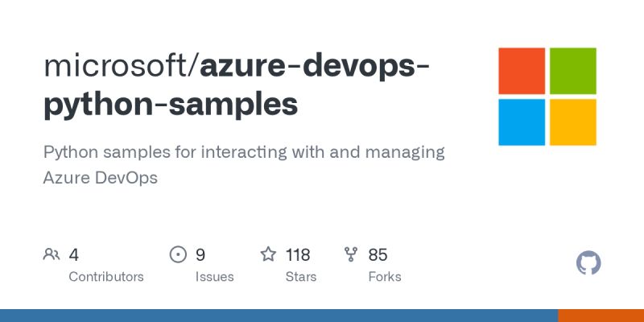The width and height of the screenshot is (644, 322).
Task: Click the fork count 85
Action: point(378,255)
